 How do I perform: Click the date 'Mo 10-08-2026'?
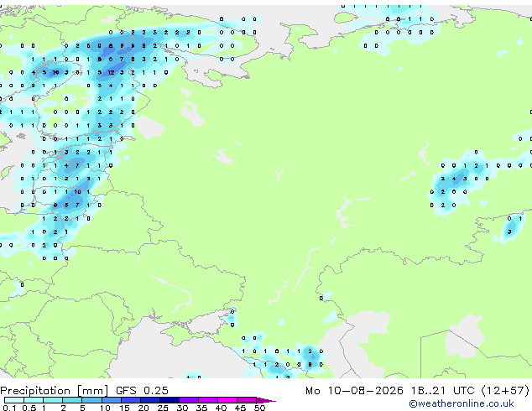click(x=354, y=391)
